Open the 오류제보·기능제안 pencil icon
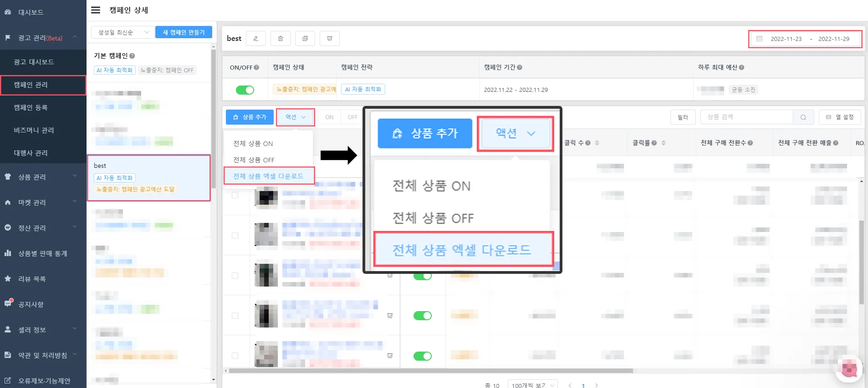The height and width of the screenshot is (388, 868). 8,380
